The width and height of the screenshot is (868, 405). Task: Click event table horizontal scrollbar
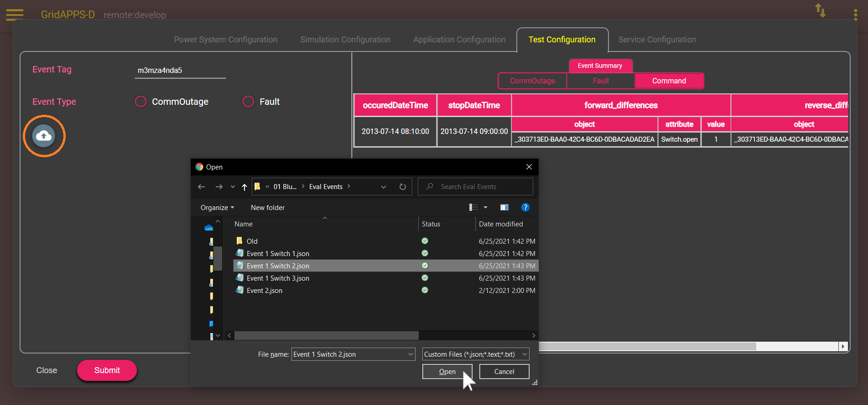[x=647, y=347]
